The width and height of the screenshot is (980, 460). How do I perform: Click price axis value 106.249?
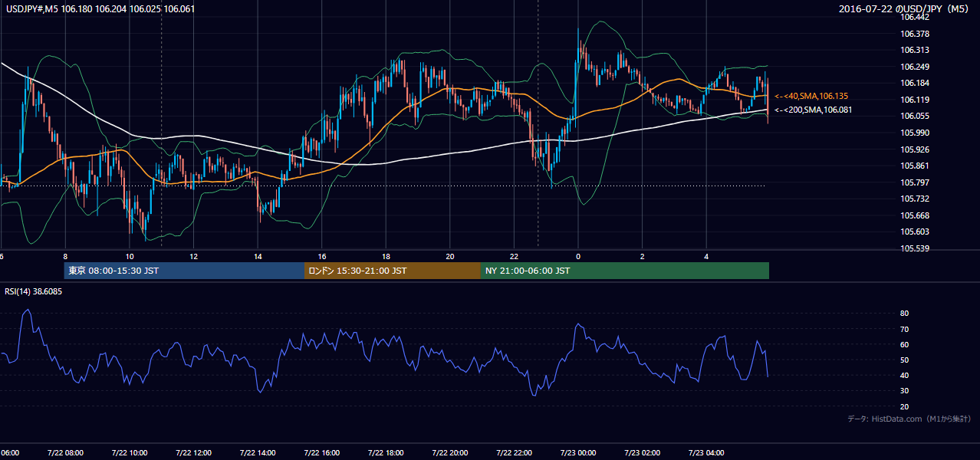916,67
